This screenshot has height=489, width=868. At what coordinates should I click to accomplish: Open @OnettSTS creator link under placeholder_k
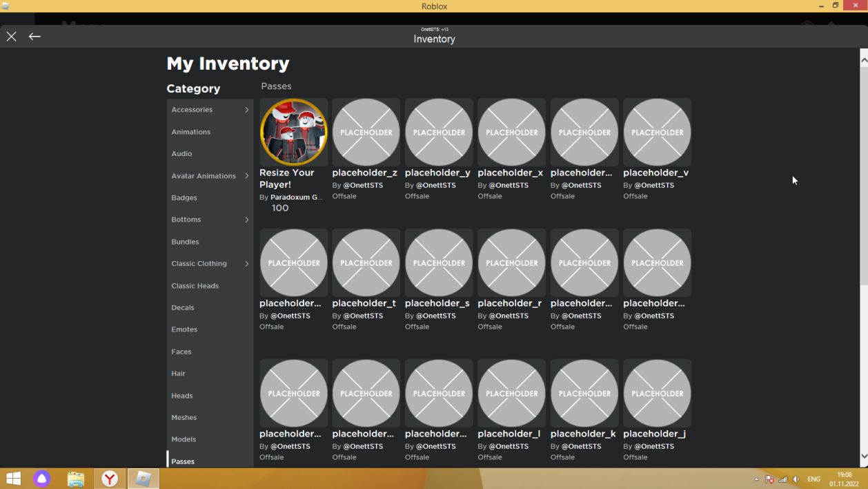pyautogui.click(x=581, y=446)
